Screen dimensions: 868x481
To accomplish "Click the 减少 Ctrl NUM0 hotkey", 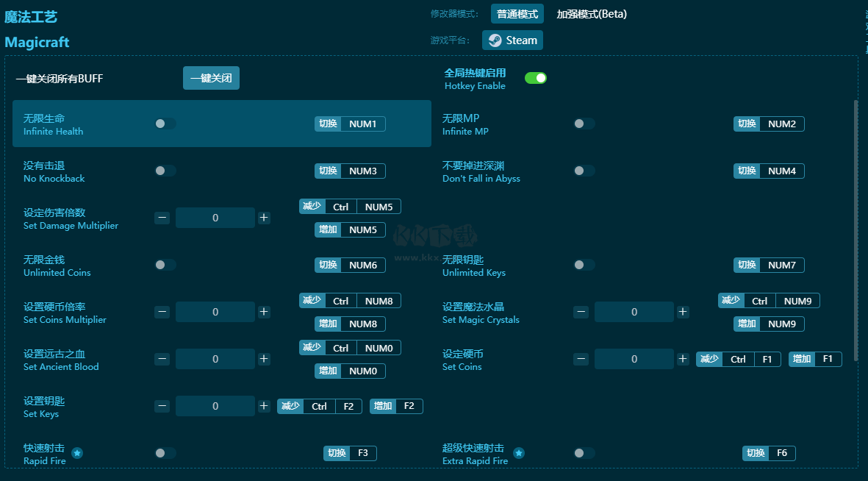I will click(x=350, y=348).
